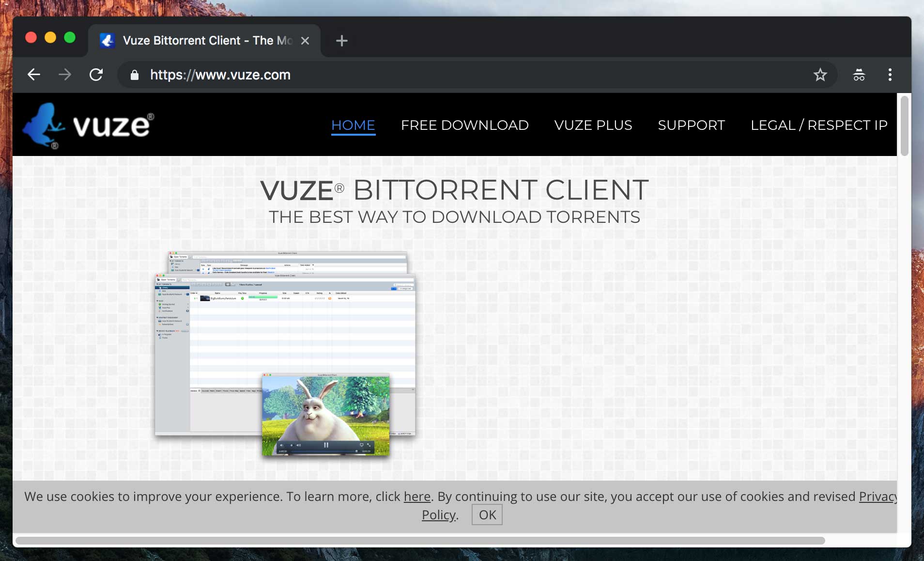Click pause on the bunny video
Image resolution: width=924 pixels, height=561 pixels.
point(326,445)
